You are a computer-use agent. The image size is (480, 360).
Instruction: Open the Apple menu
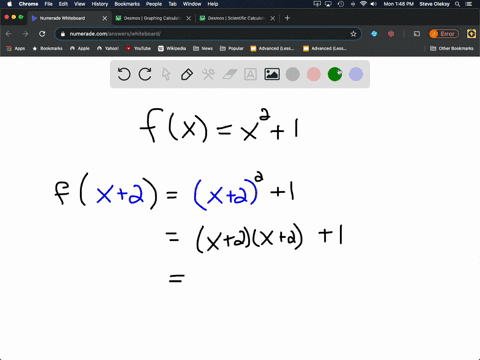(x=9, y=4)
